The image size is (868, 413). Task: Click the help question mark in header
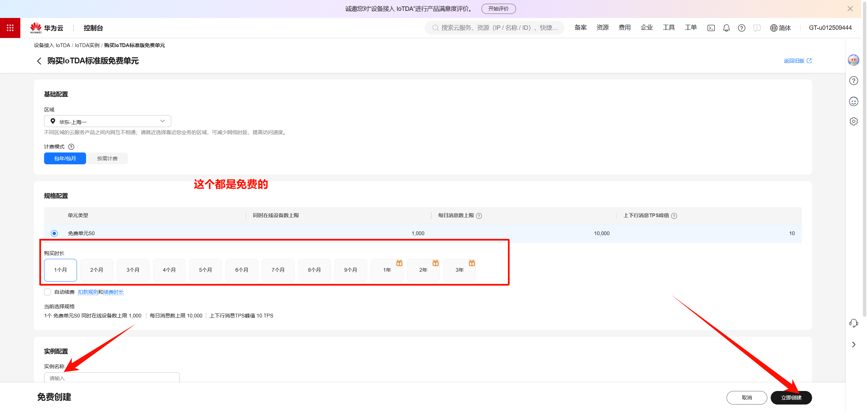(742, 28)
